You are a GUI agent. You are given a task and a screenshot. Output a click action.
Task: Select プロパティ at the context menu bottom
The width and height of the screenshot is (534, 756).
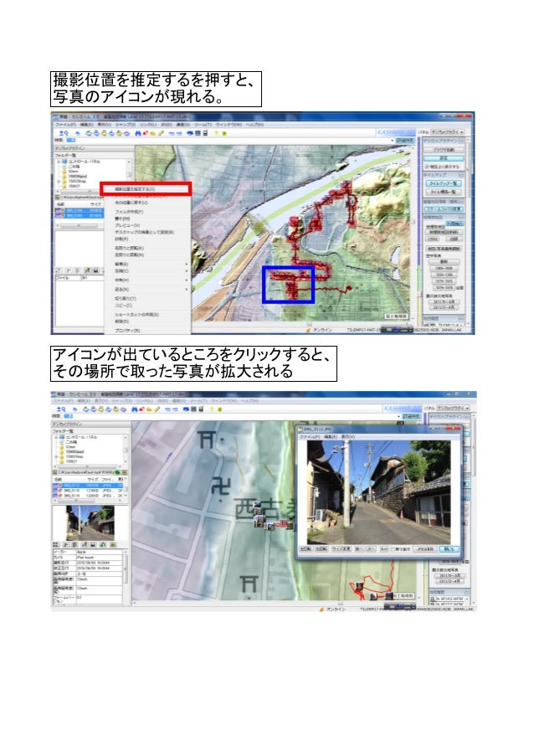point(126,331)
